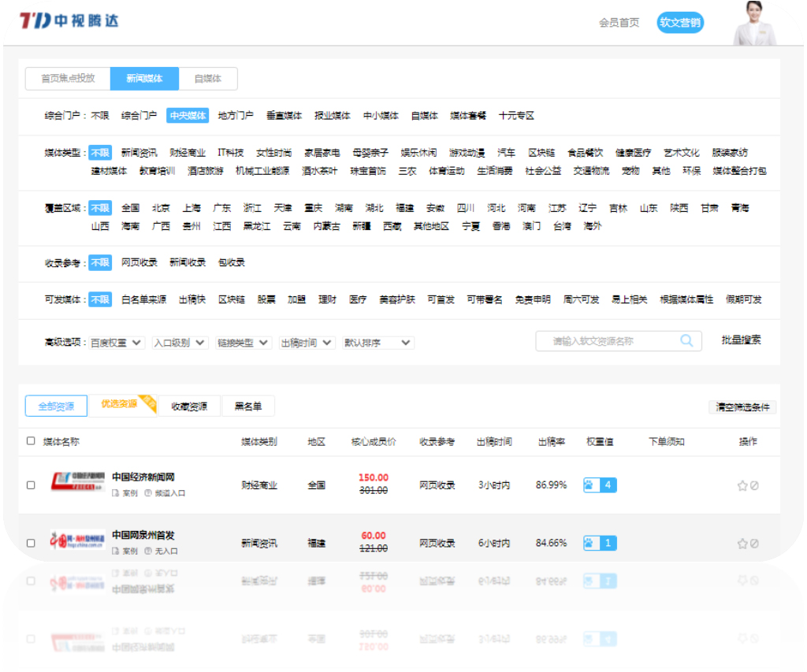
Task: Click the blacklist circle icon for 中国网泉州首发
Action: 754,544
